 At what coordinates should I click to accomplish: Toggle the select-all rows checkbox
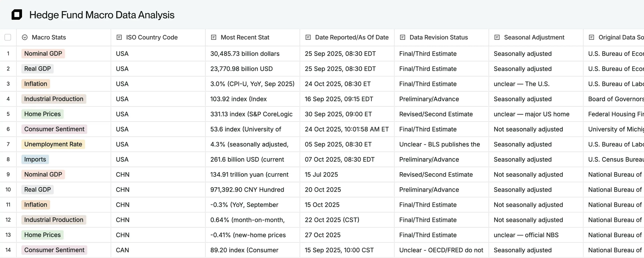click(x=8, y=37)
